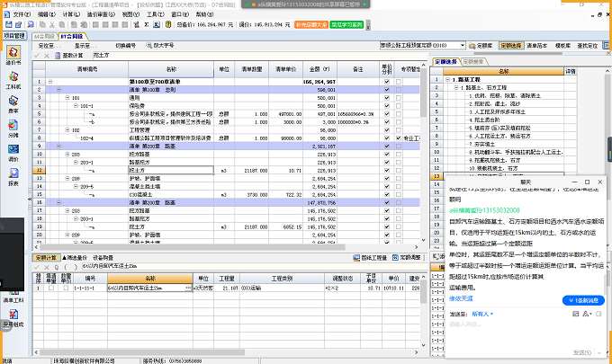The image size is (612, 364).
Task: Toggle 筛选单量 checkbox in quota row 1
Action: 51,288
